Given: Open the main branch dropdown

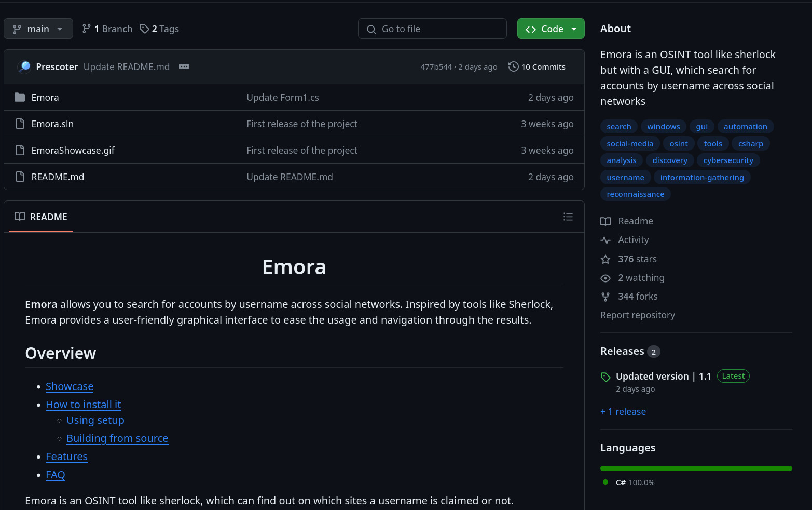Looking at the screenshot, I should coord(38,29).
